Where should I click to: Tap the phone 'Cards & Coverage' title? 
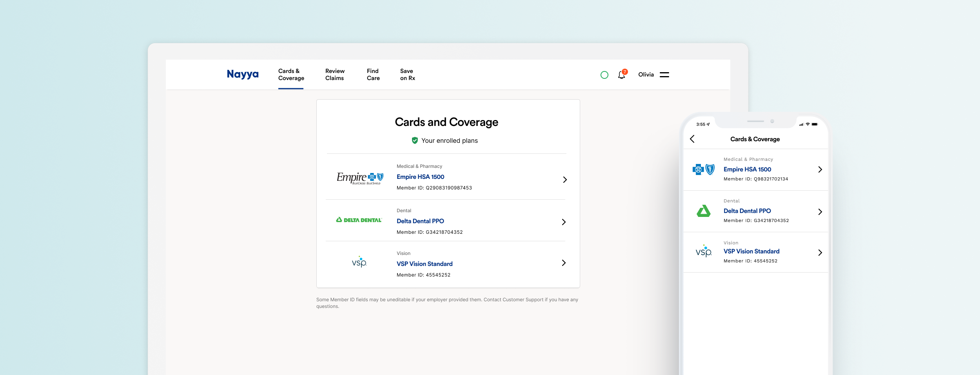[x=755, y=139]
